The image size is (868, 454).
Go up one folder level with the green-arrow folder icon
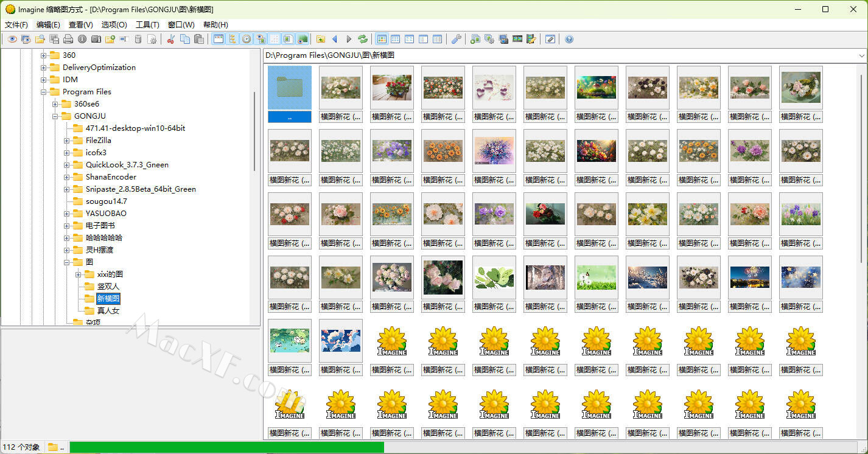(x=321, y=39)
